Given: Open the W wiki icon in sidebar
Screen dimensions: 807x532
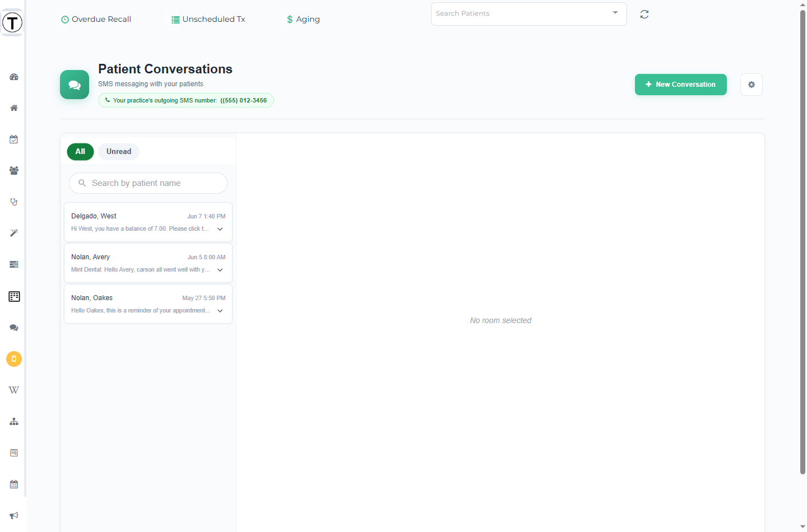Looking at the screenshot, I should click(14, 390).
